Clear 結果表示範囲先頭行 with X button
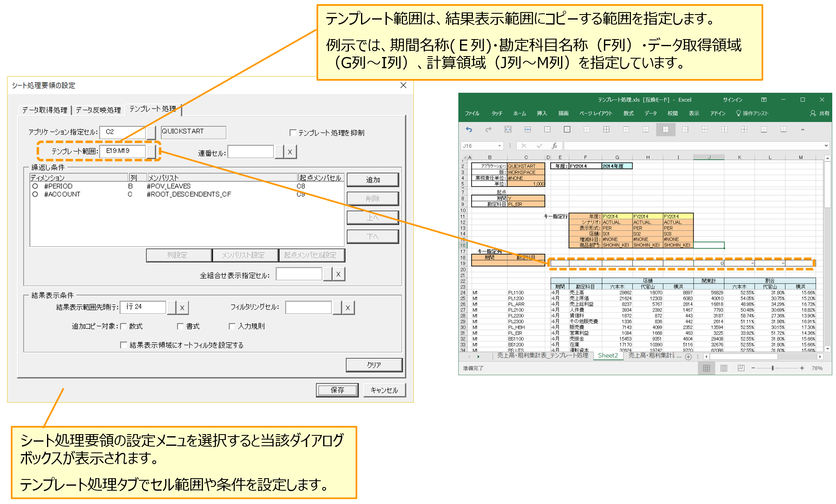The image size is (836, 504). [x=182, y=308]
